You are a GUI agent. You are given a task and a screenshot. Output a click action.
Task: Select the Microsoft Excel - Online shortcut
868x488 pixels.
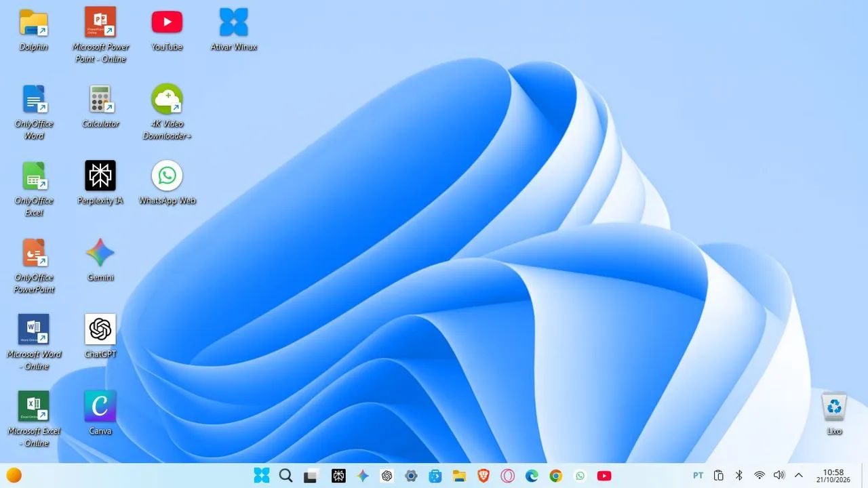click(33, 406)
